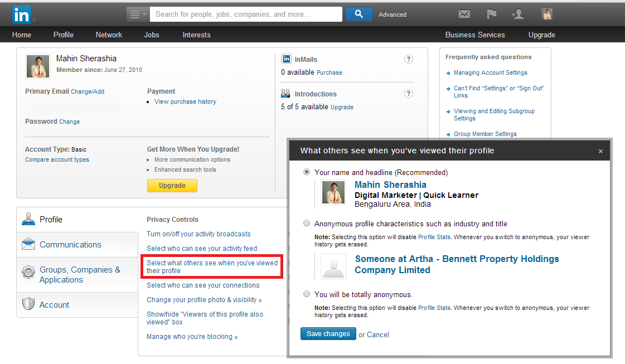Image resolution: width=625 pixels, height=364 pixels.
Task: Click the search people and jobs field
Action: click(x=246, y=14)
